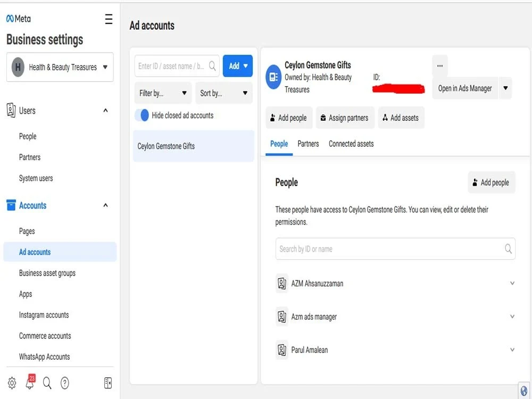Click person icon beside AZM Ahsanuzzaman
Screen dimensions: 532x399
coord(282,284)
